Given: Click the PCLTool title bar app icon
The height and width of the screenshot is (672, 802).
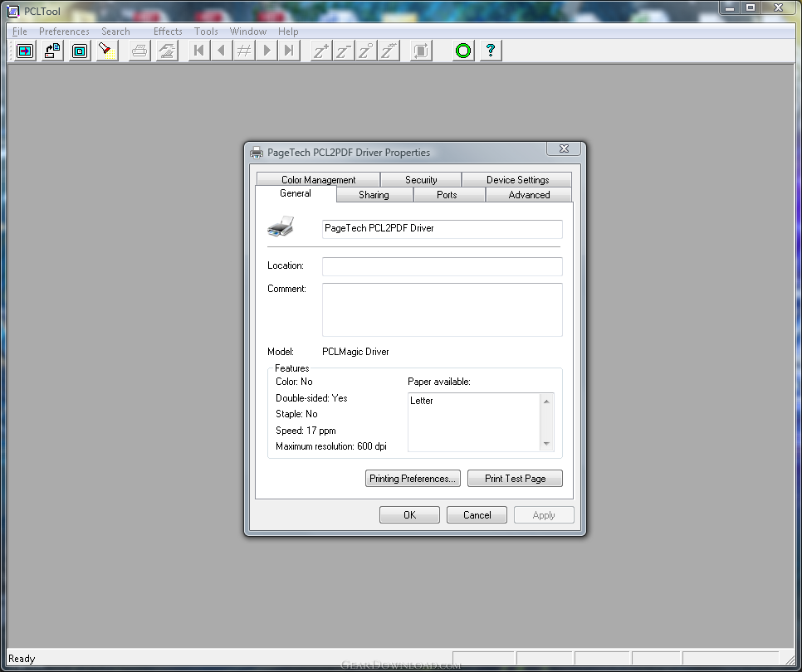Looking at the screenshot, I should [13, 11].
